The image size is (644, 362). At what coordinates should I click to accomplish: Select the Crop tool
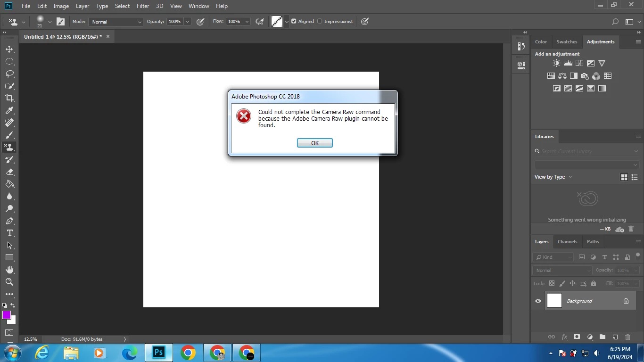tap(9, 98)
